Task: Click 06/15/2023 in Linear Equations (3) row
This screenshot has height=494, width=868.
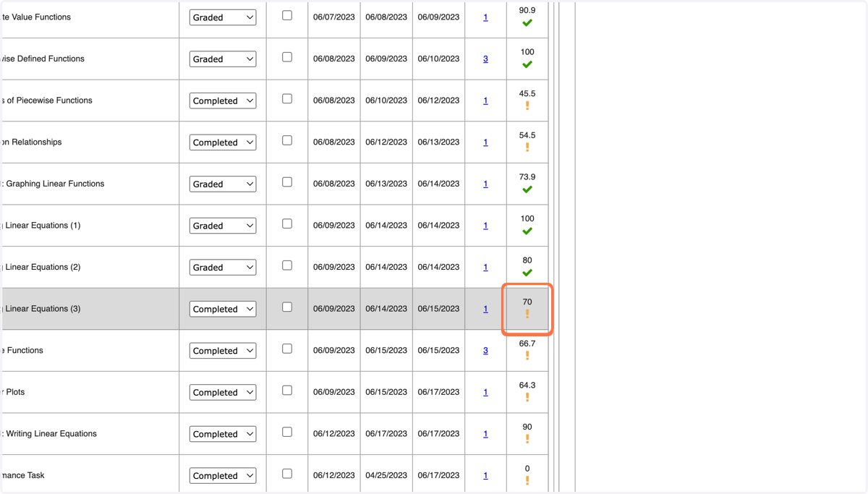Action: (438, 309)
